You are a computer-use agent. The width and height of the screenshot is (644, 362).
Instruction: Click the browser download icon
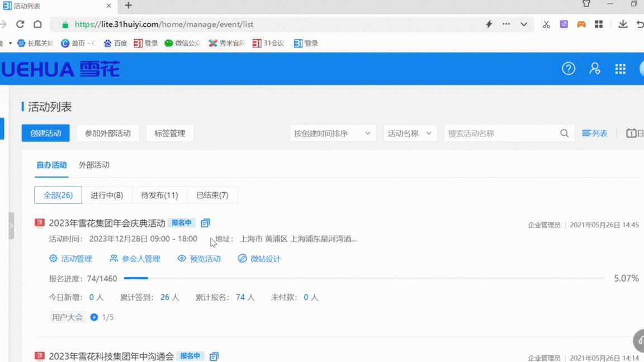pyautogui.click(x=623, y=24)
